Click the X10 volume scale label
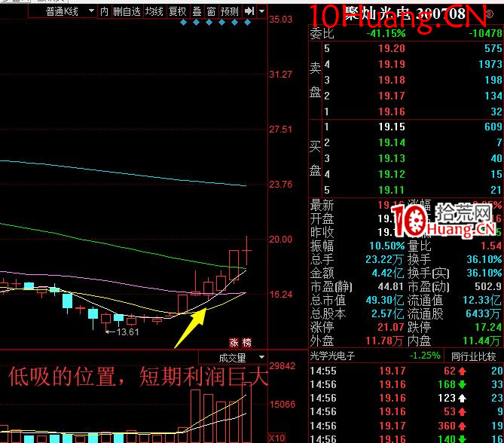This screenshot has height=443, width=504. click(276, 438)
